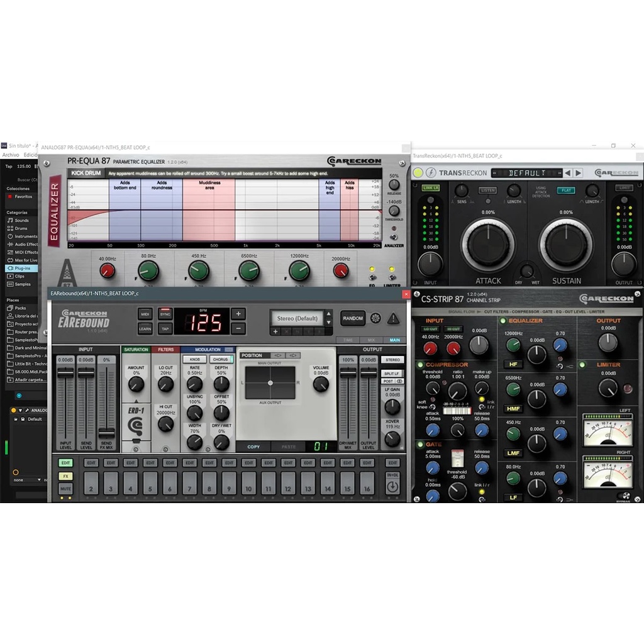Image resolution: width=644 pixels, height=644 pixels.
Task: Toggle SYNC button in EARebound
Action: 165,313
